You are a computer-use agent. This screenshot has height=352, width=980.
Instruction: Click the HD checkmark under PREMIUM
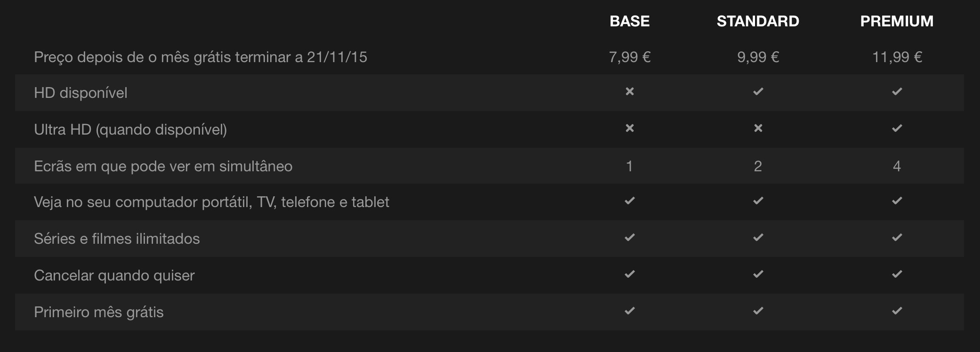point(897,91)
